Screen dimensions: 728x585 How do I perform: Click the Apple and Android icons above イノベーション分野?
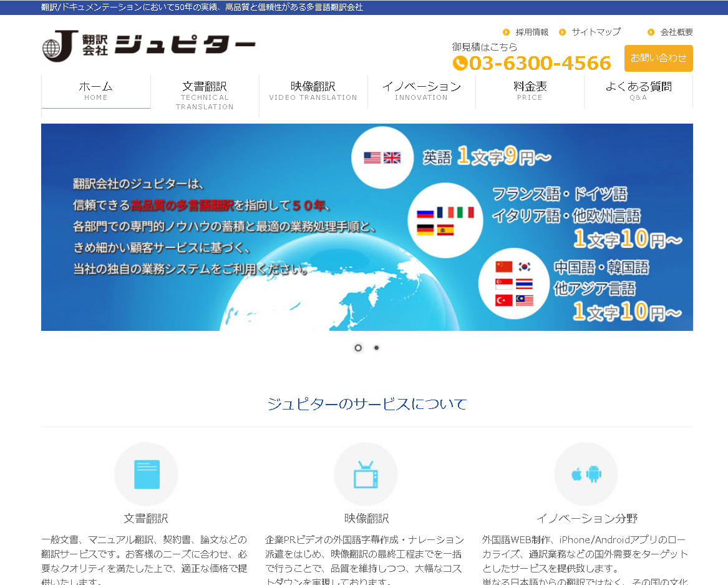[x=585, y=474]
